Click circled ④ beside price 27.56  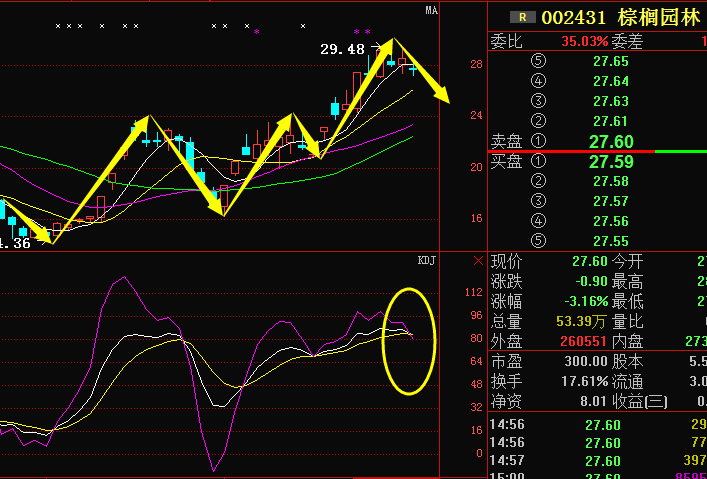point(538,221)
